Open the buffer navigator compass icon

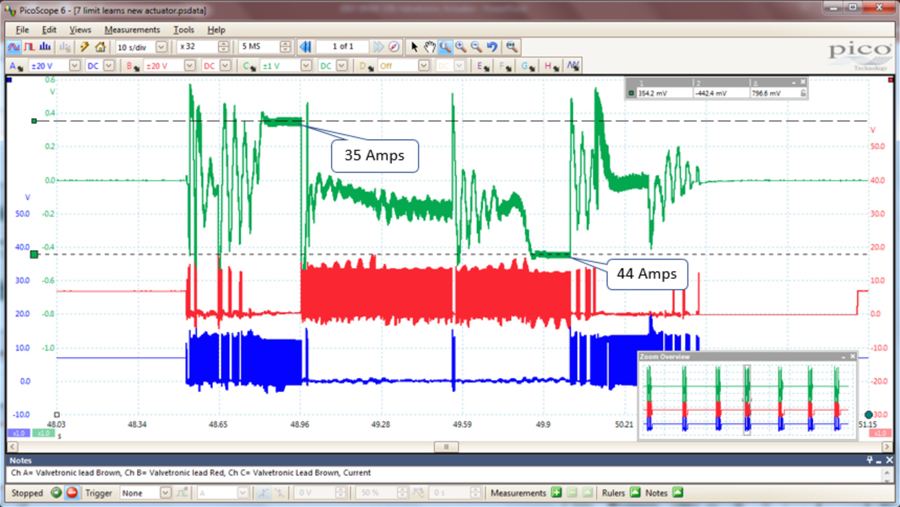pos(394,47)
